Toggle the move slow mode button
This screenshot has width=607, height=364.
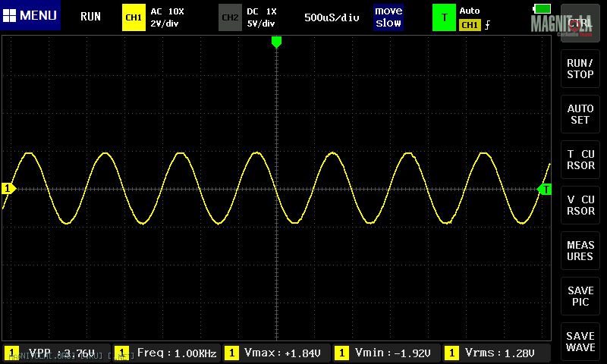pos(388,17)
